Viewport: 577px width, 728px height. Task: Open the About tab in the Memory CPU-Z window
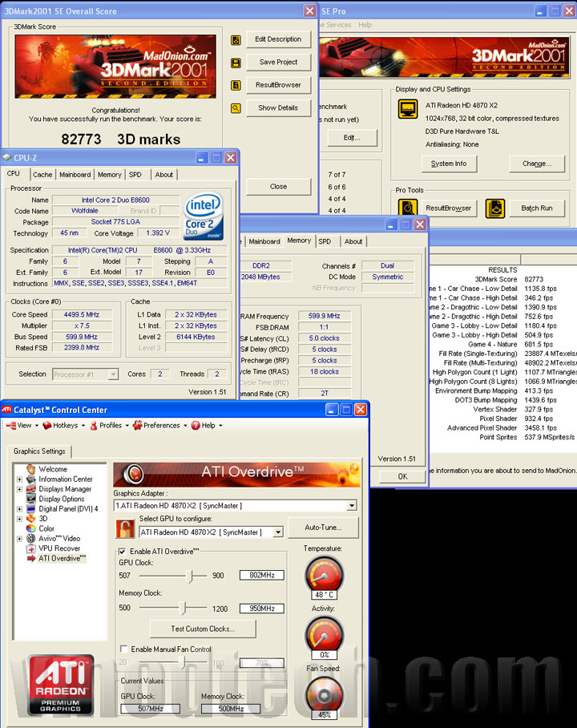pyautogui.click(x=353, y=241)
